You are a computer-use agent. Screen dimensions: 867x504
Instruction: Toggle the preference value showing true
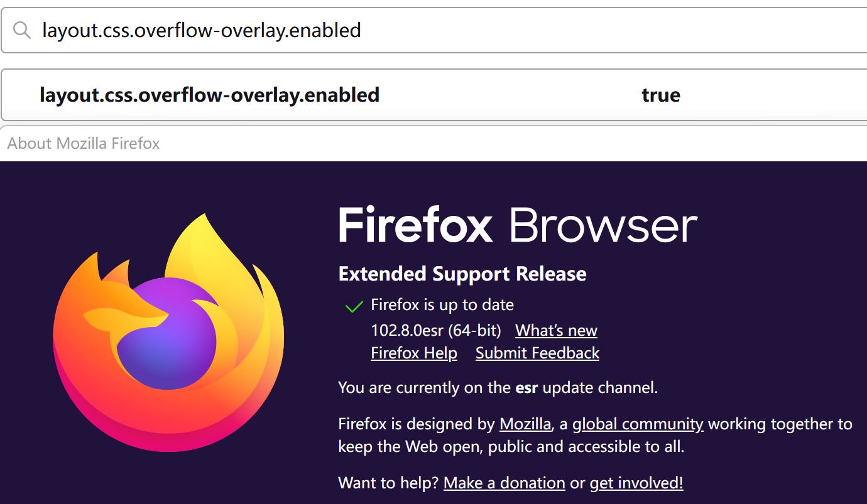(x=660, y=95)
